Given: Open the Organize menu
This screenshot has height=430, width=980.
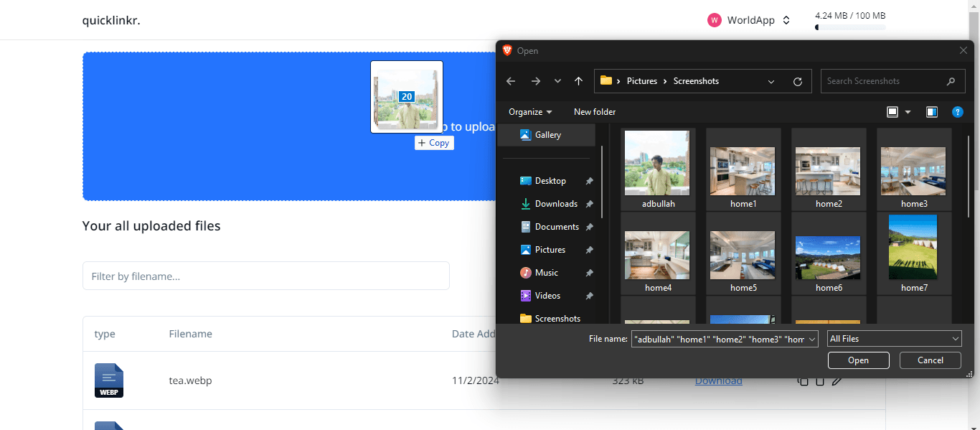Looking at the screenshot, I should pyautogui.click(x=530, y=112).
